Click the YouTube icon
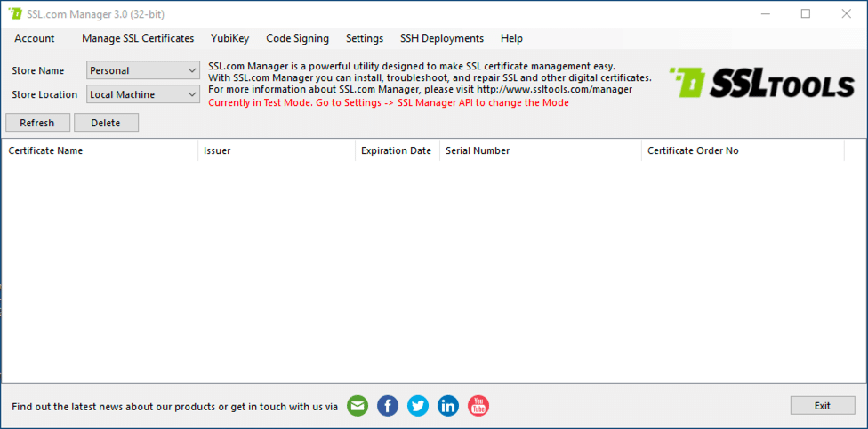 tap(478, 406)
